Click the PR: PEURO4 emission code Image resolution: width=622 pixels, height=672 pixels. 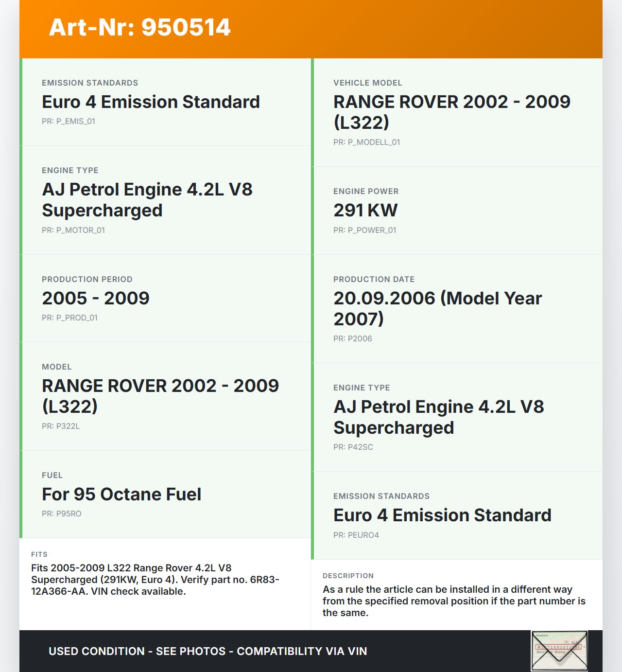356,535
